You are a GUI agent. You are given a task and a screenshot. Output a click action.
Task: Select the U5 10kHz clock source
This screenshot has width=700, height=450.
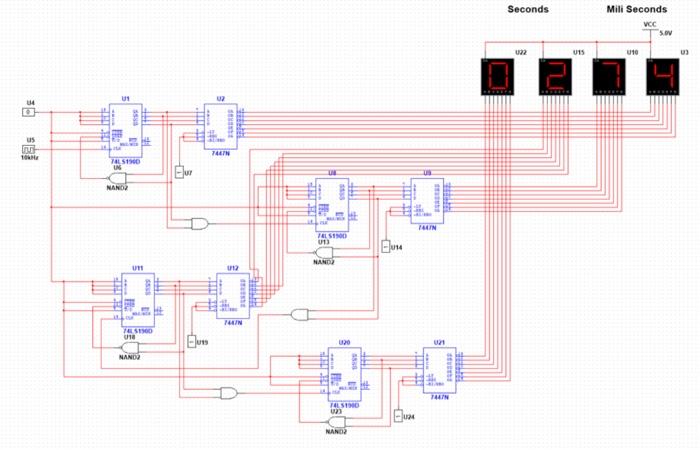[29, 149]
